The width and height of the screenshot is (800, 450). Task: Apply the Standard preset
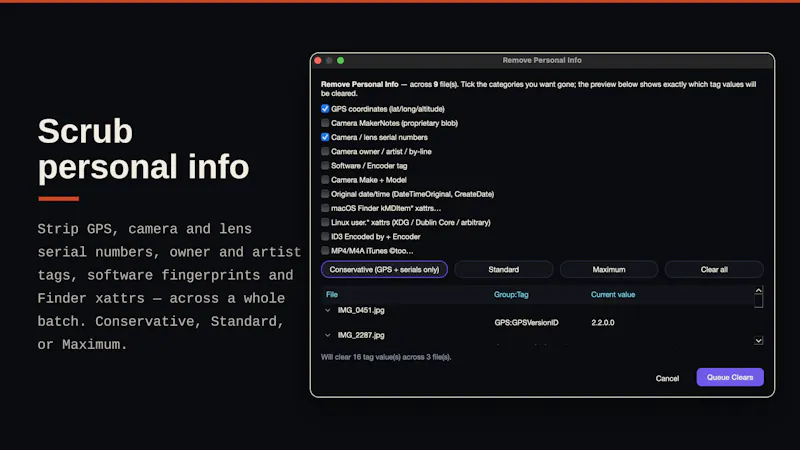(x=504, y=269)
